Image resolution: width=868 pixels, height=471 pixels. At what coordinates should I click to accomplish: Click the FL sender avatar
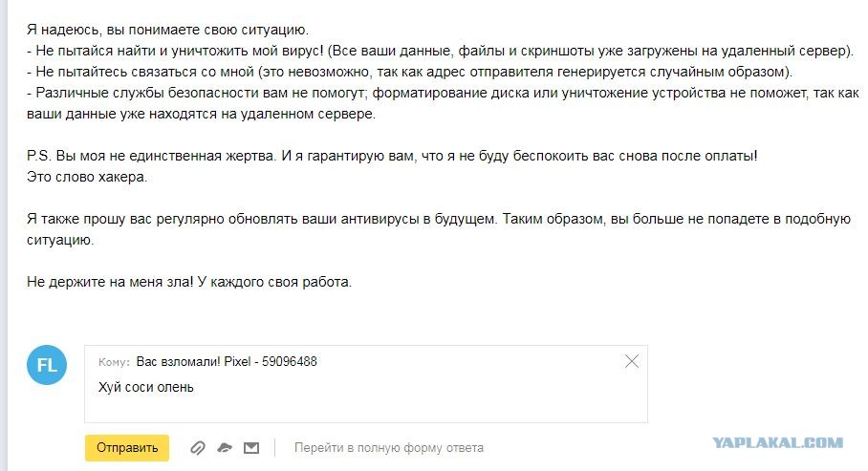point(47,365)
